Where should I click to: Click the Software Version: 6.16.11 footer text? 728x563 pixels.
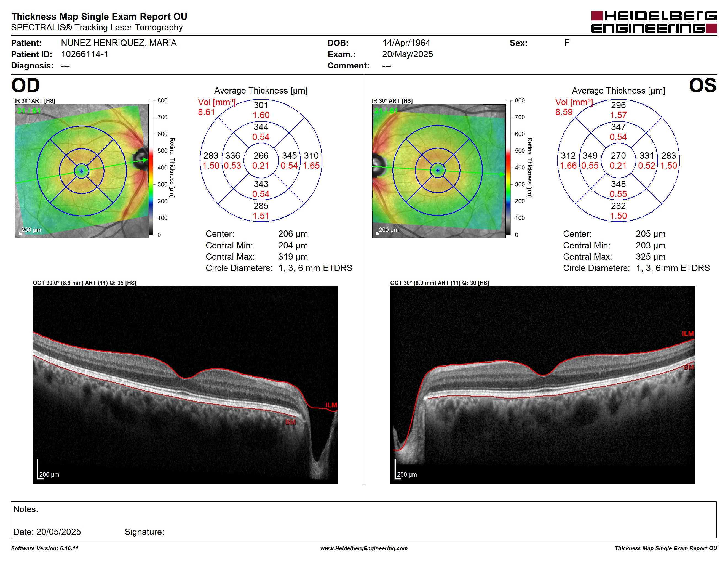pos(45,548)
